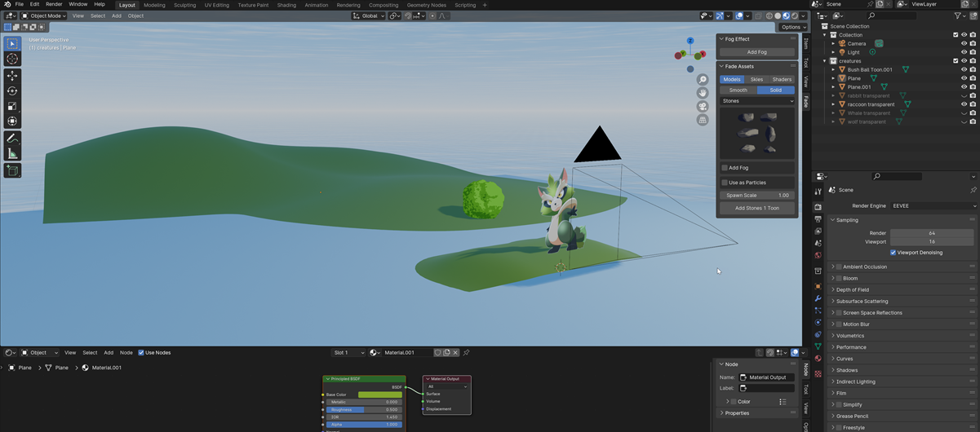Screen dimensions: 980x432
Task: Open the Stones asset category dropdown
Action: click(757, 101)
